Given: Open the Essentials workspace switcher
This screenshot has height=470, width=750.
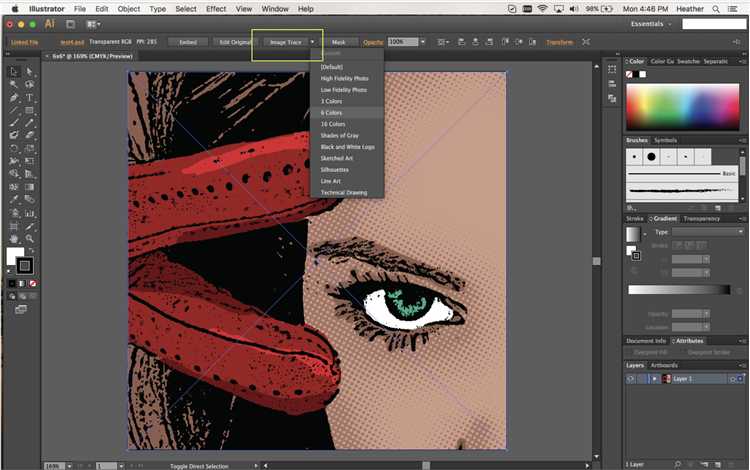Looking at the screenshot, I should pyautogui.click(x=651, y=24).
